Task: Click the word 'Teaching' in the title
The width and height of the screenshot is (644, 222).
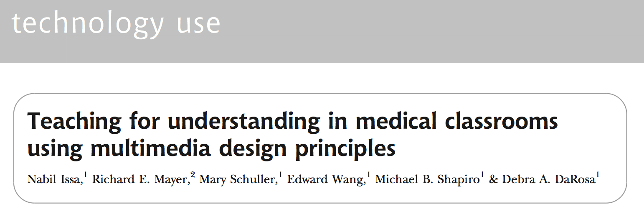Action: (x=75, y=122)
